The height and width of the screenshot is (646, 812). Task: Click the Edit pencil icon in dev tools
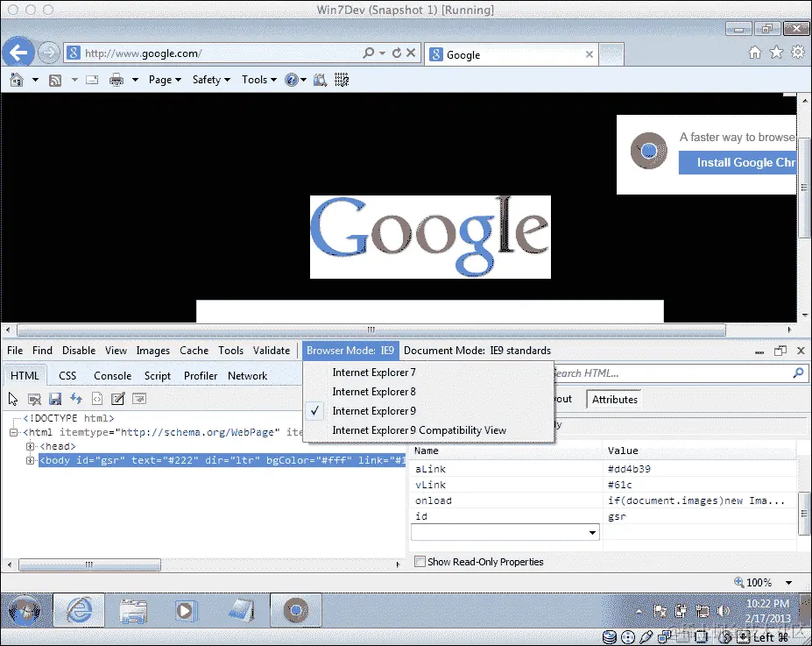coord(118,399)
